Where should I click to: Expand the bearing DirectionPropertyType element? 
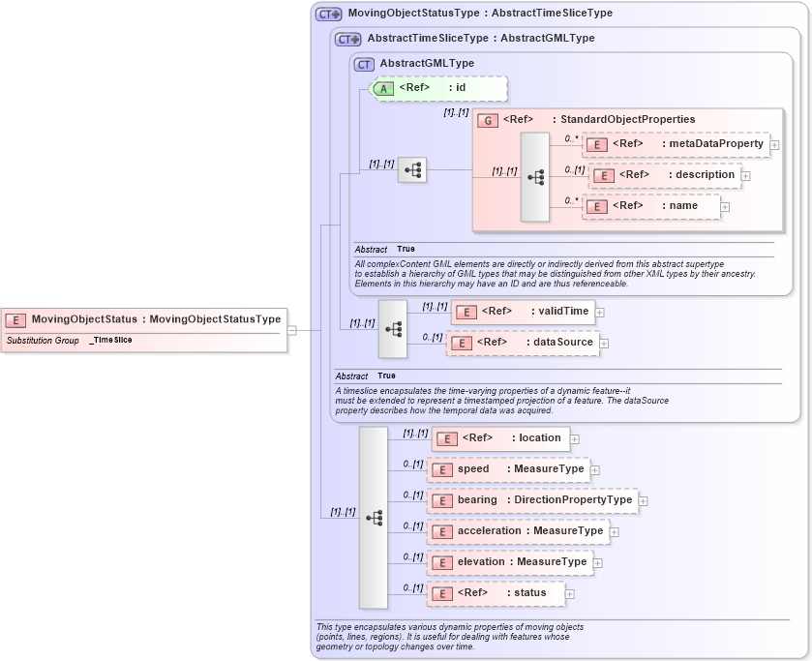[645, 501]
